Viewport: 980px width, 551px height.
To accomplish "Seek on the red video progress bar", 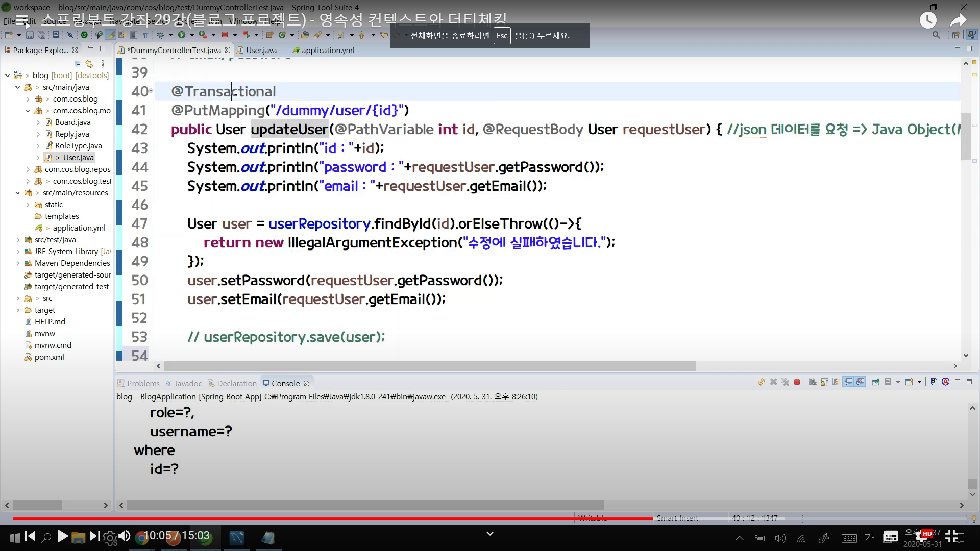I will (x=333, y=518).
